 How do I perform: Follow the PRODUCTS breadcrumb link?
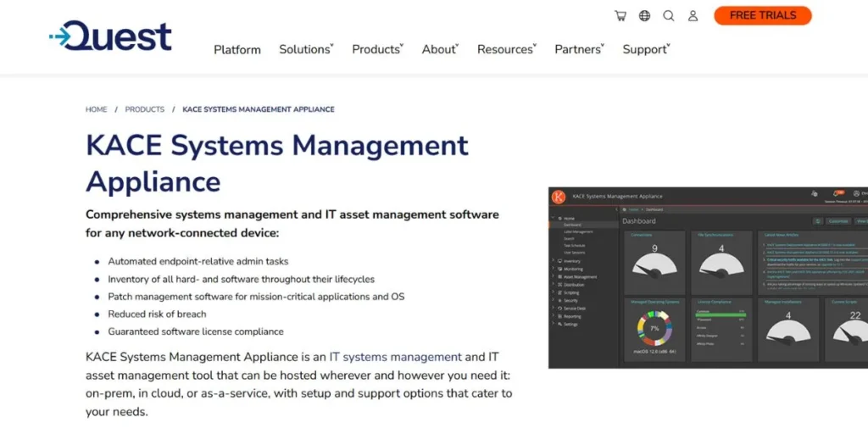click(144, 109)
